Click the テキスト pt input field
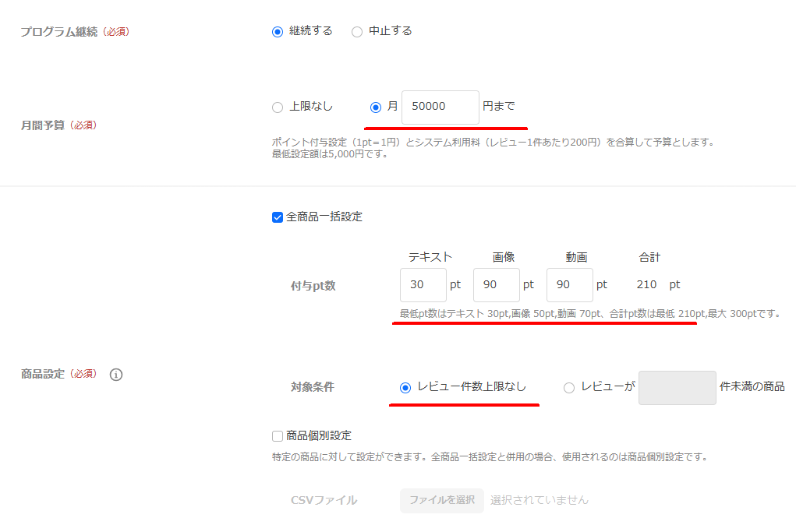Viewport: 796px width, 532px height. [x=423, y=285]
